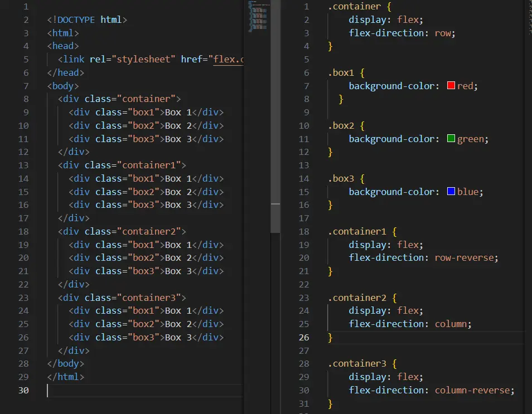The height and width of the screenshot is (414, 532).
Task: Click the Box 3 div on HTML line 21
Action: click(146, 271)
